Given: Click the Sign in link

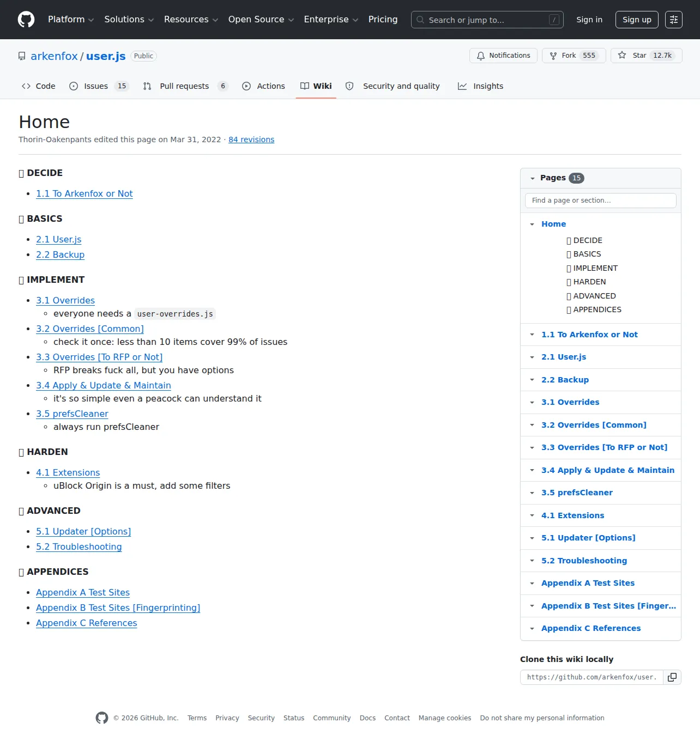Looking at the screenshot, I should 589,20.
